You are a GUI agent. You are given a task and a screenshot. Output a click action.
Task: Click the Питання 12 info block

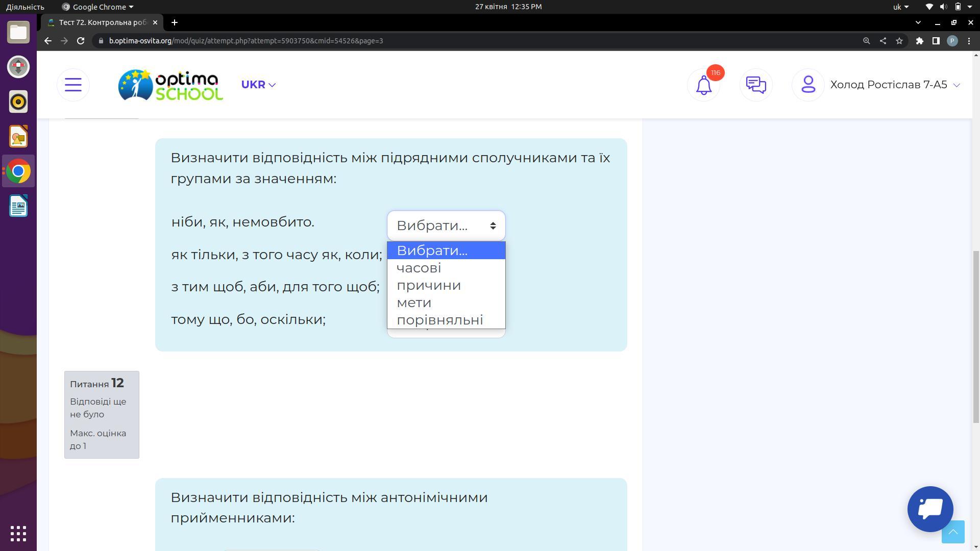(102, 414)
